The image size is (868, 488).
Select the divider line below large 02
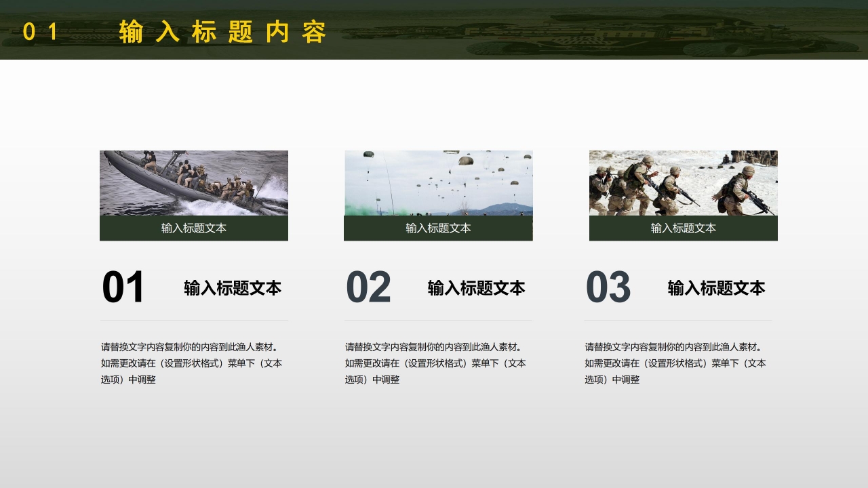pos(438,320)
